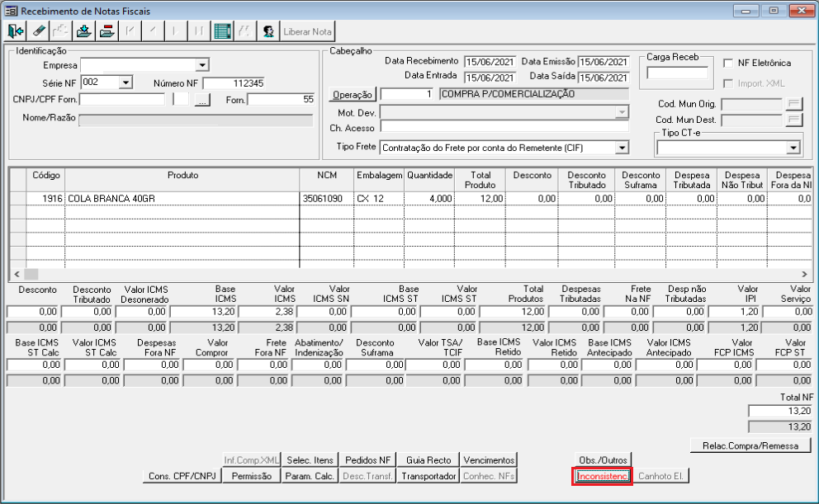Open the Empresa dropdown
The width and height of the screenshot is (819, 504).
[202, 65]
